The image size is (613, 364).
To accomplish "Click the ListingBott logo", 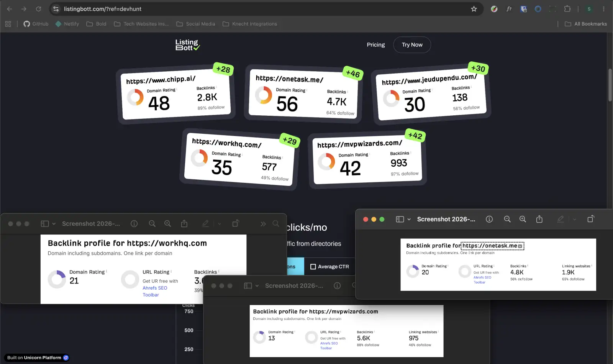I will tap(187, 45).
